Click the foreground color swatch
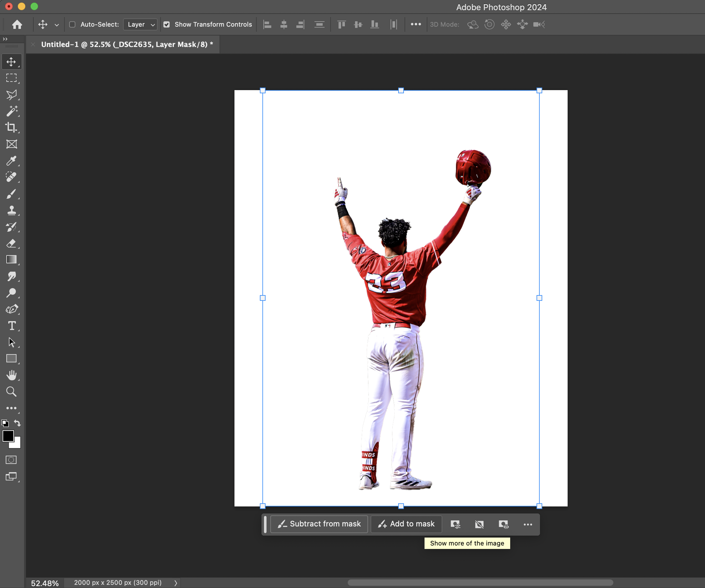Screen dimensions: 705x588 (x=8, y=437)
